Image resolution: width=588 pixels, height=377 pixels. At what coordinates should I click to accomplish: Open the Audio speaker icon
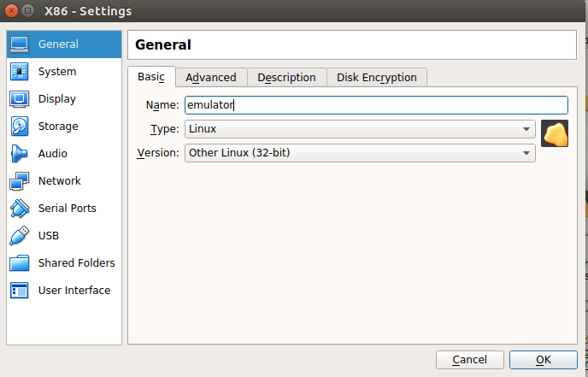20,154
